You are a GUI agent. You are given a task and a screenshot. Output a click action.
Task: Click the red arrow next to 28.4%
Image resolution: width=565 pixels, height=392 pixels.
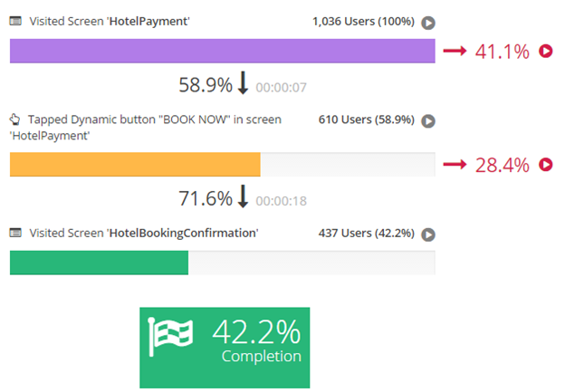tap(455, 165)
